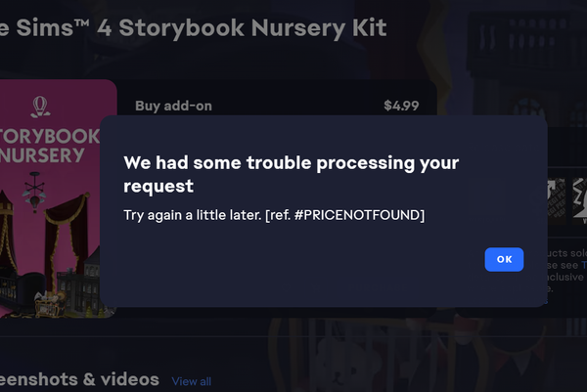Click the Screenshots & videos heading
The height and width of the screenshot is (392, 587).
[78, 379]
